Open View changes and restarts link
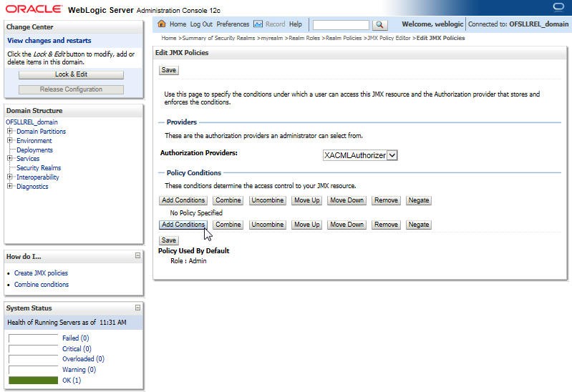 click(49, 41)
